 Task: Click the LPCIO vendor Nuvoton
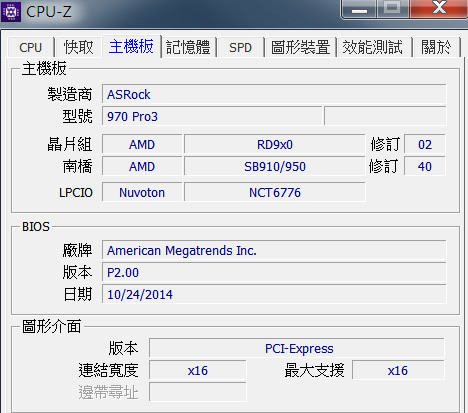coord(142,193)
